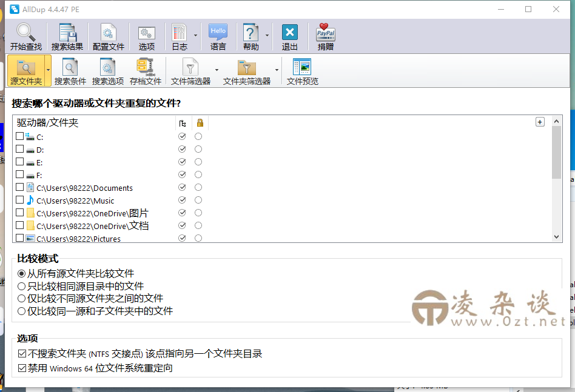Toggle 禁用 Windows 64 位文件系统重定向 checkbox
Screen dimensions: 575x392
[x=22, y=368]
